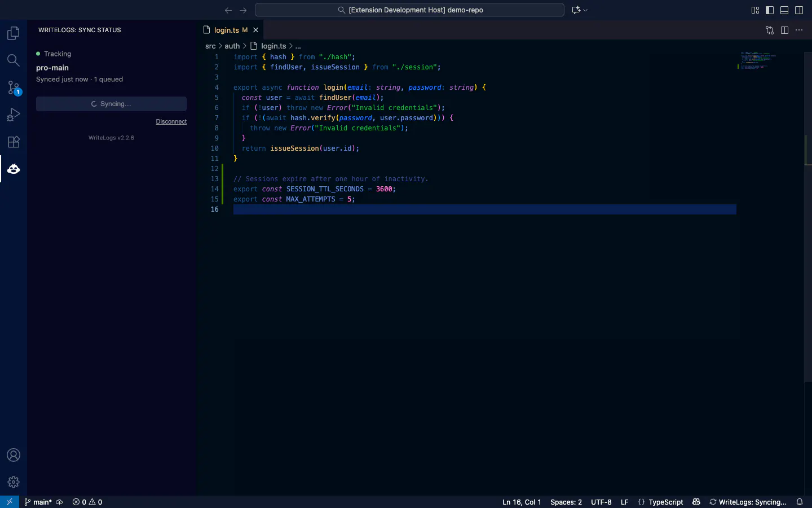Open Copilot chat icon in title bar

pos(576,10)
